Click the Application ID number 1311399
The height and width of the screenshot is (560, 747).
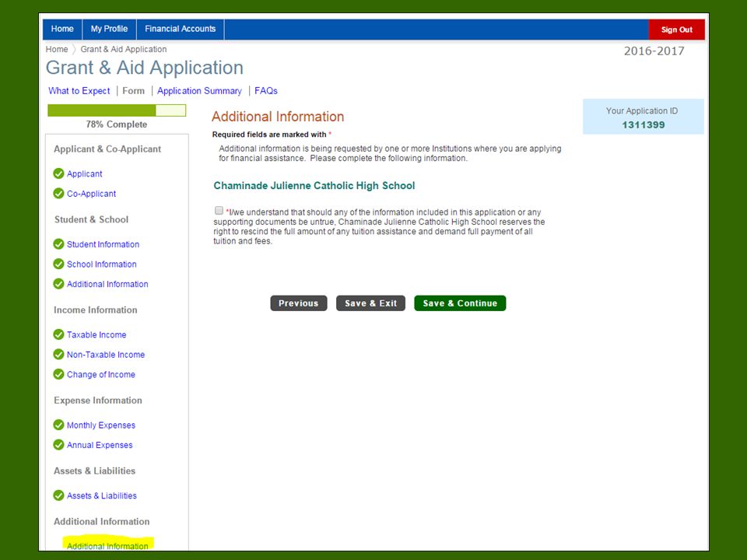pyautogui.click(x=644, y=124)
